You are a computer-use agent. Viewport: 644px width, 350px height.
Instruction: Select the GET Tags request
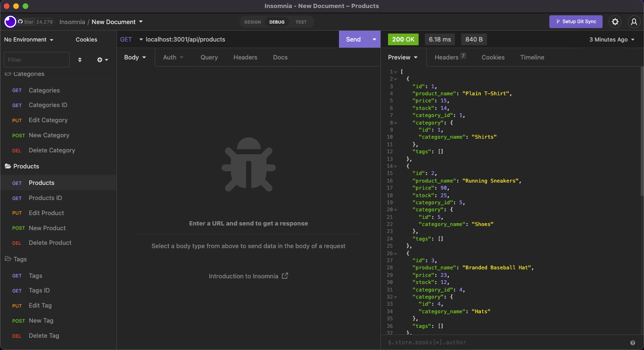(x=58, y=276)
